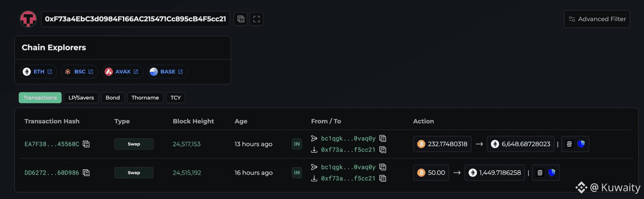This screenshot has height=199, width=644.
Task: Switch to the LP/Savers tab
Action: (81, 98)
